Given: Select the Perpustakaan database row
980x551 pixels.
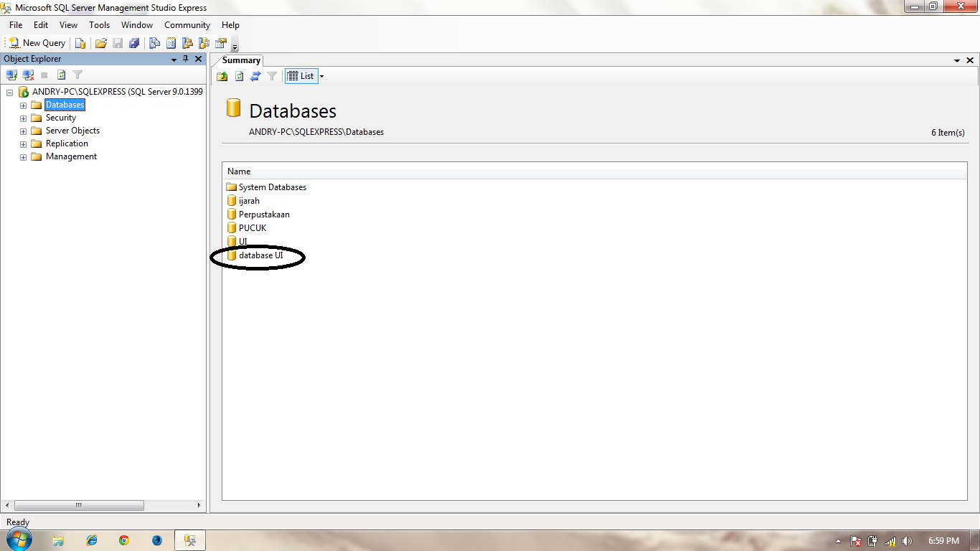Looking at the screenshot, I should pos(258,215).
